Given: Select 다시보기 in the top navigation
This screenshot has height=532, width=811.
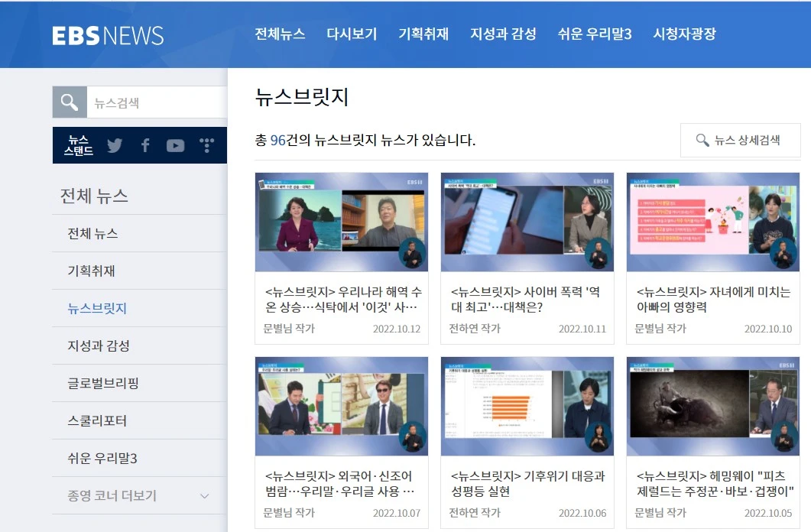Looking at the screenshot, I should click(x=352, y=34).
